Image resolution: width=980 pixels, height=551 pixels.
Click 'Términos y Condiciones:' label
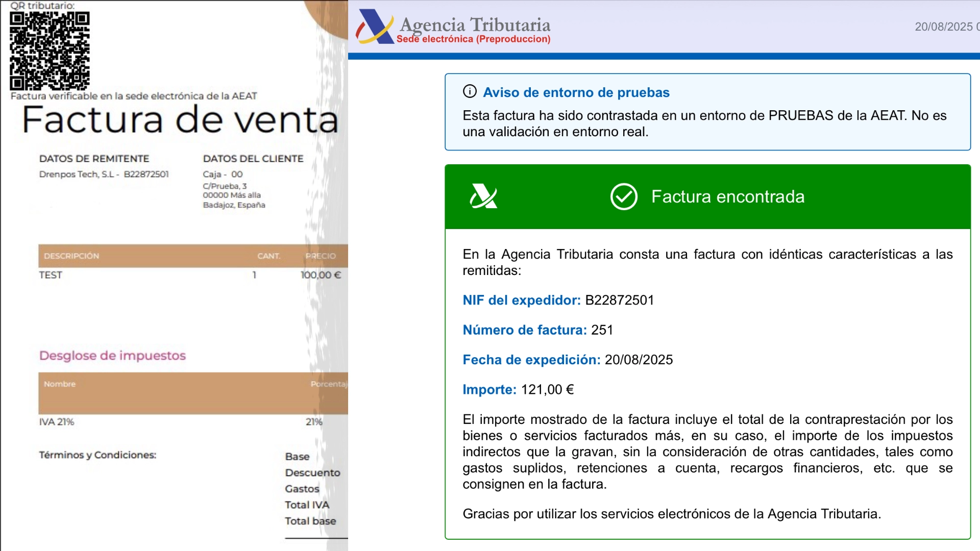tap(98, 455)
